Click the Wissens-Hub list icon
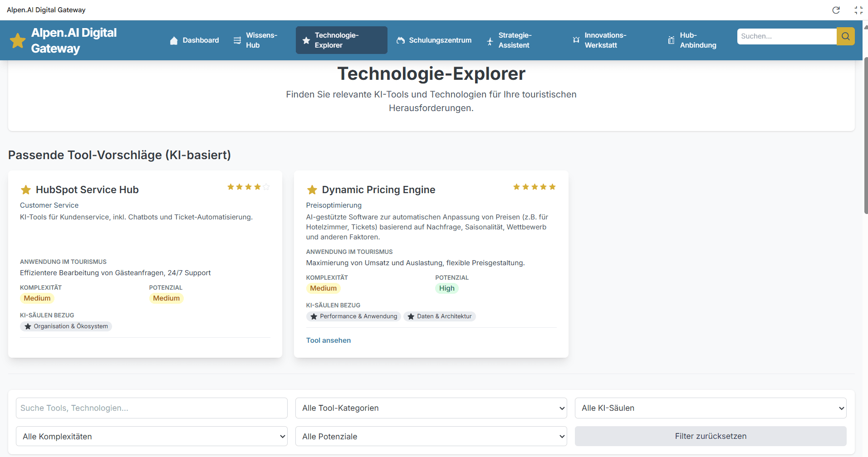 click(x=237, y=40)
